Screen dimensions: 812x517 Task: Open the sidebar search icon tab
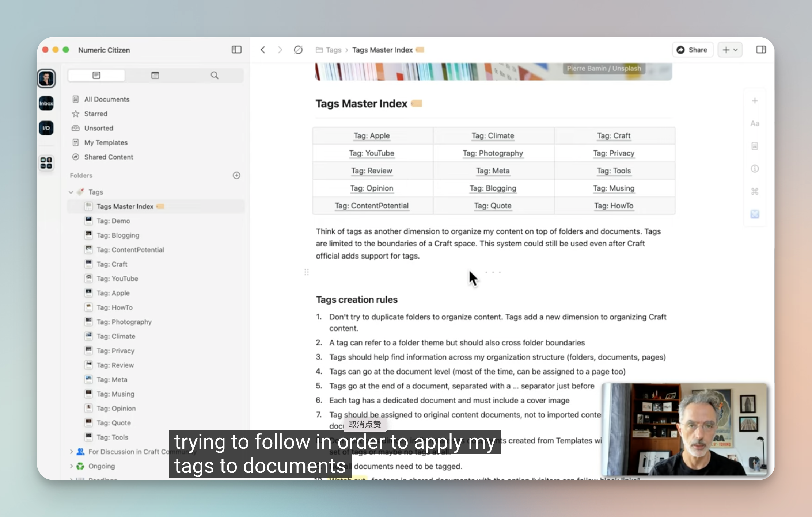(x=215, y=75)
